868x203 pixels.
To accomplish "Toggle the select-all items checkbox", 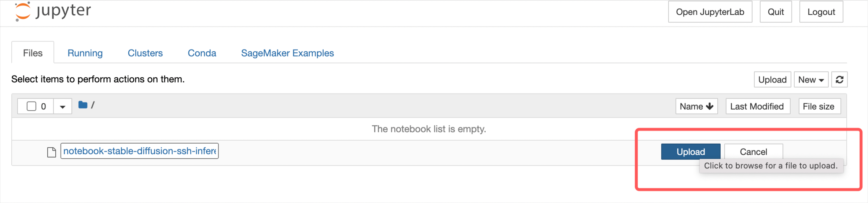I will [32, 106].
